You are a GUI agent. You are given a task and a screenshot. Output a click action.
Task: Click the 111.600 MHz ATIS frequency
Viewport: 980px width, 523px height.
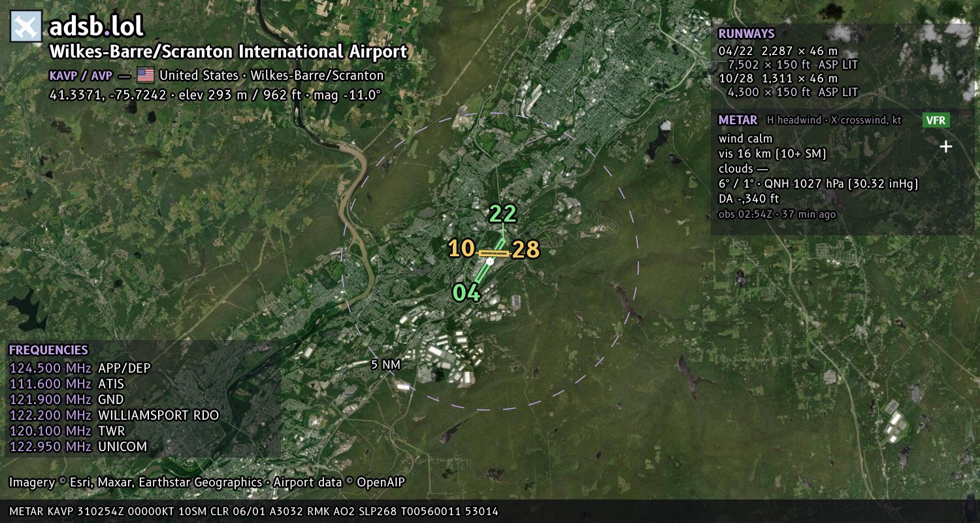coord(67,384)
